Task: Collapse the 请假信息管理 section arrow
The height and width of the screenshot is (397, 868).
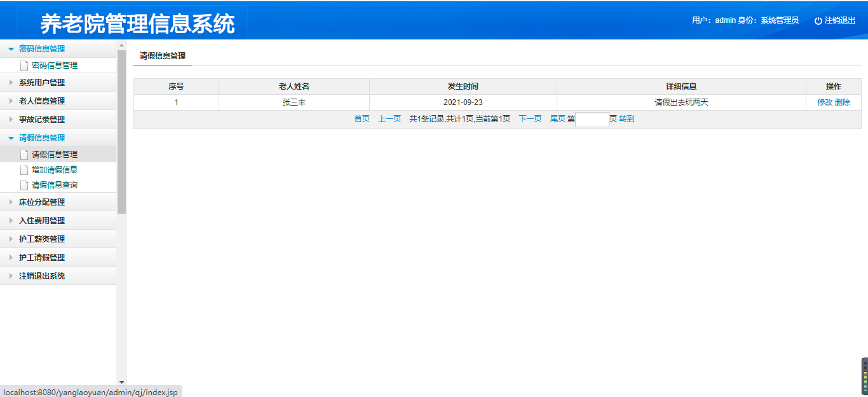Action: coord(11,138)
